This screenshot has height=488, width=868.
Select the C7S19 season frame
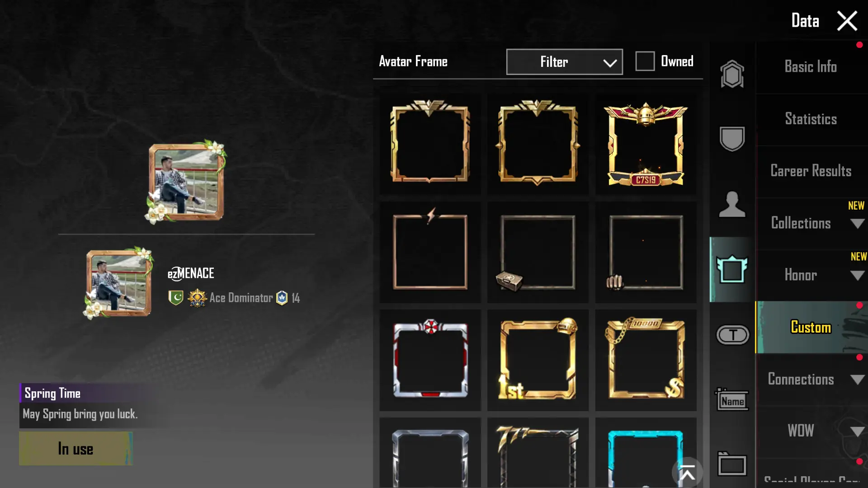pos(646,144)
